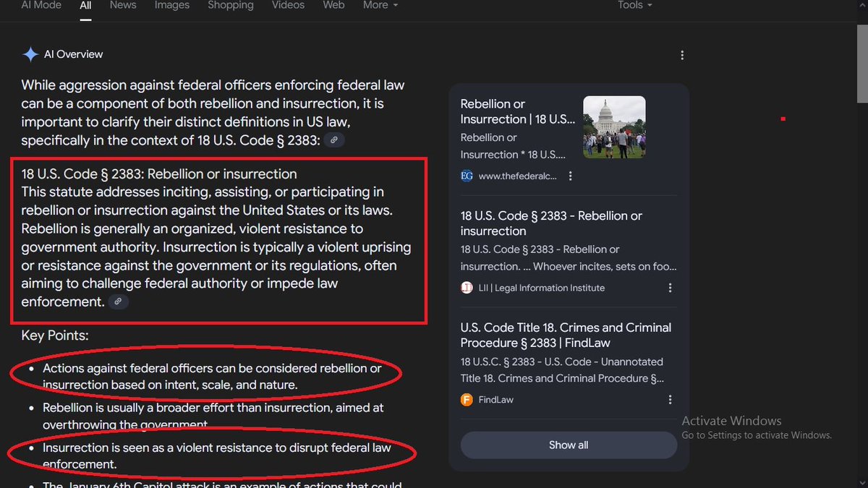Screen dimensions: 868x488
Task: Click link chip after 'enforcement.' paragraph
Action: click(x=119, y=301)
